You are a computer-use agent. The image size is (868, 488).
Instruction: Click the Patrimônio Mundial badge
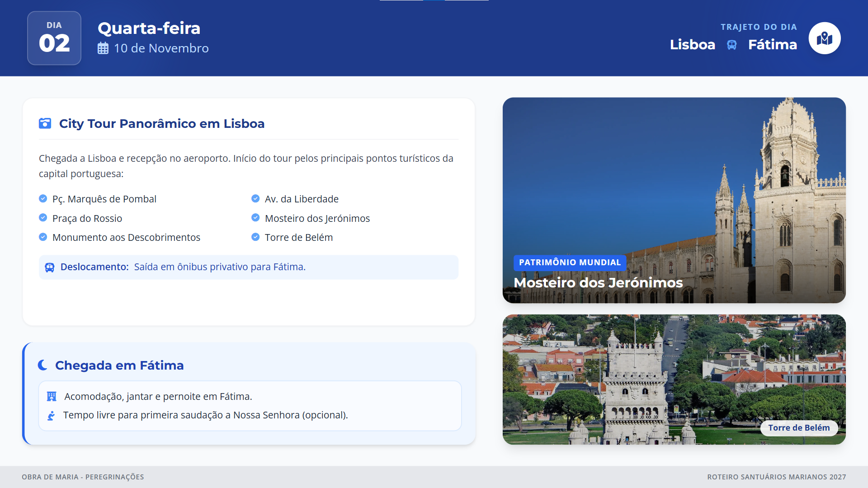[570, 263]
